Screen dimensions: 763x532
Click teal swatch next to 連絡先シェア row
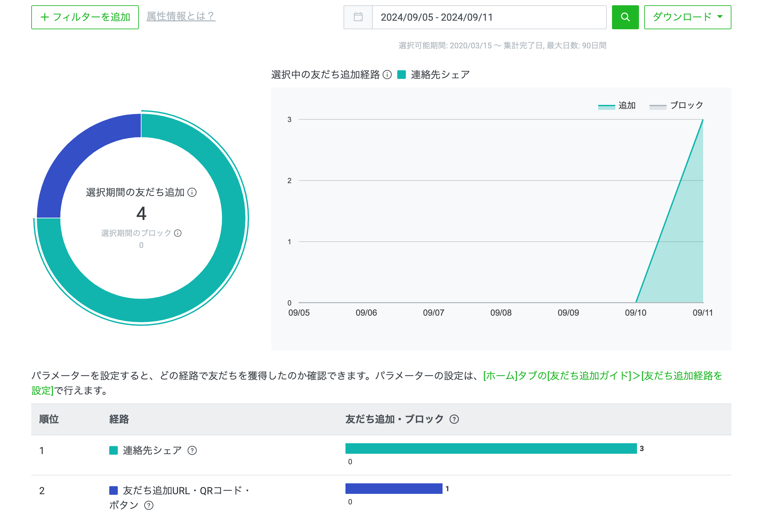113,450
